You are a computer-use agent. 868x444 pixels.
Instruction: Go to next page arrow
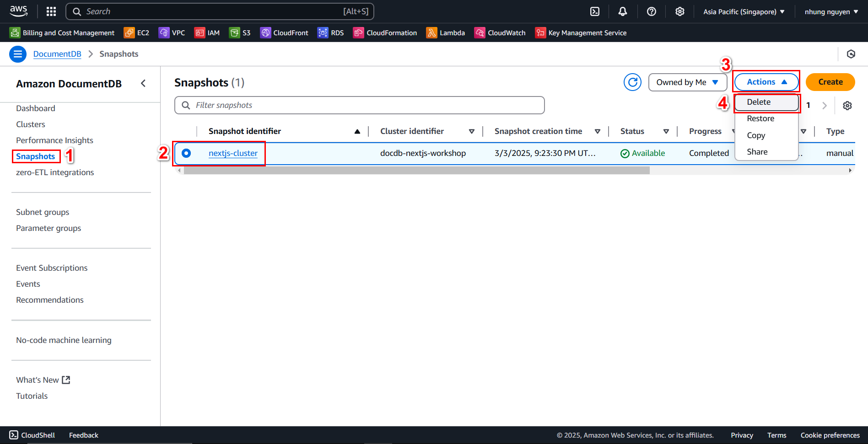click(x=825, y=106)
